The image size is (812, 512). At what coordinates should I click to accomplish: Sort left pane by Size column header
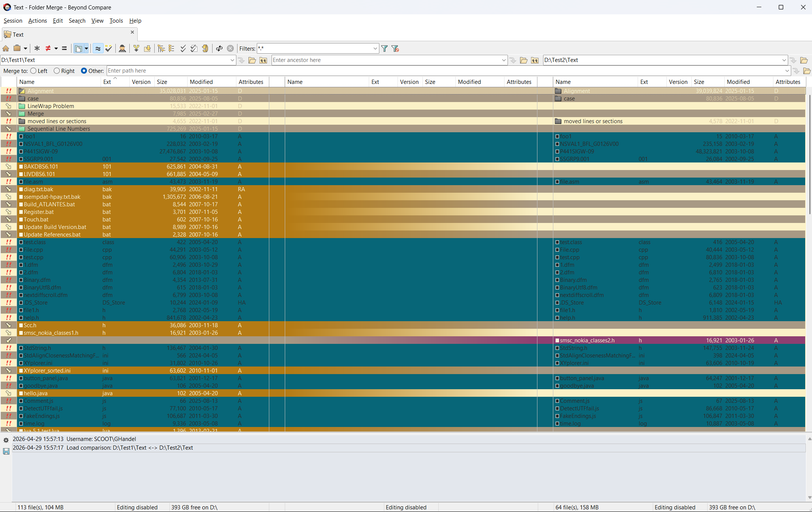coord(171,82)
